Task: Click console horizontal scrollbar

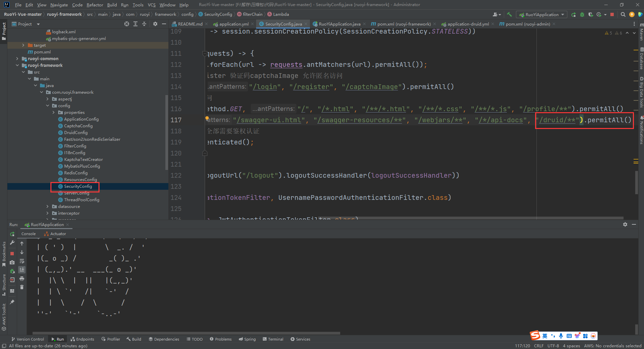Action: tap(186, 333)
